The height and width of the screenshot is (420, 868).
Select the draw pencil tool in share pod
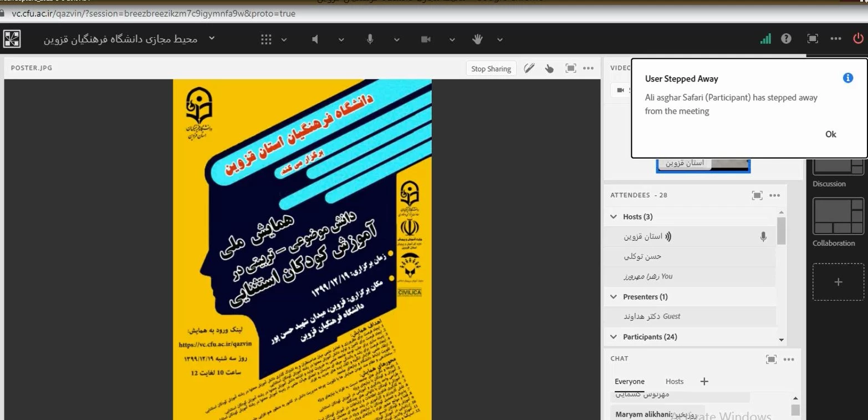(x=529, y=68)
